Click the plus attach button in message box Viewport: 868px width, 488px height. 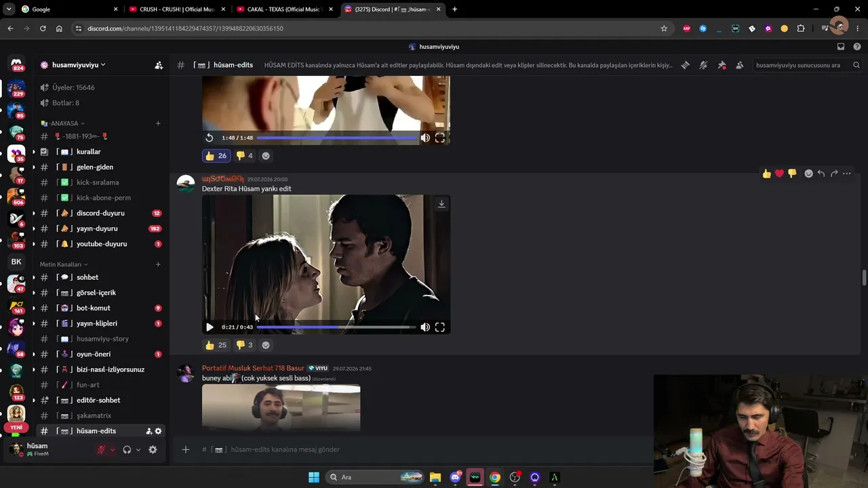tap(185, 449)
